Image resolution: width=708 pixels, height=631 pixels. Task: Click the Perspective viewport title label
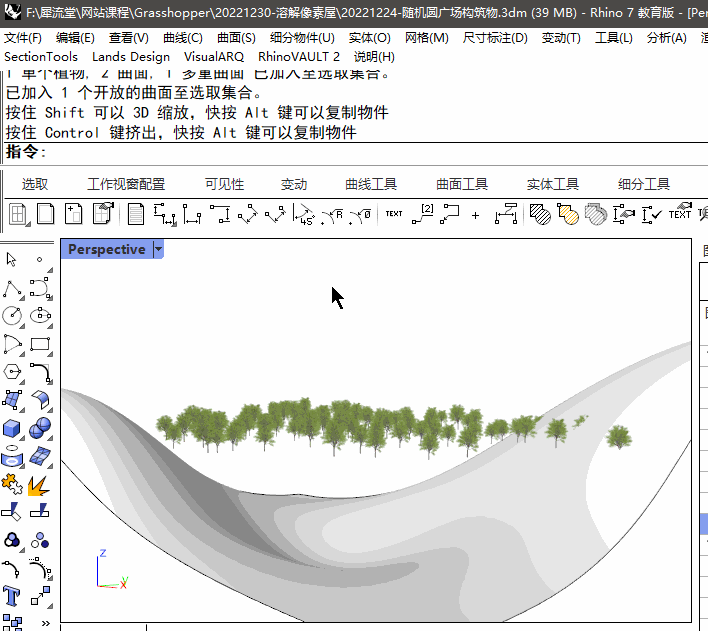coord(106,249)
